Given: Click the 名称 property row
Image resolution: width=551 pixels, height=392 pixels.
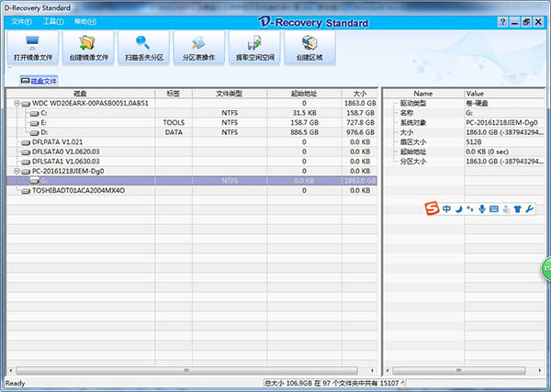Looking at the screenshot, I should [x=464, y=113].
